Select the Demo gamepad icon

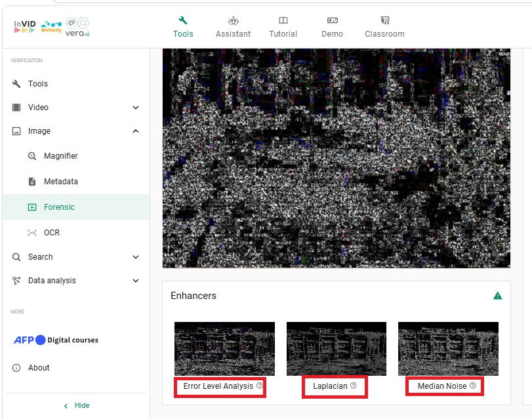[332, 20]
